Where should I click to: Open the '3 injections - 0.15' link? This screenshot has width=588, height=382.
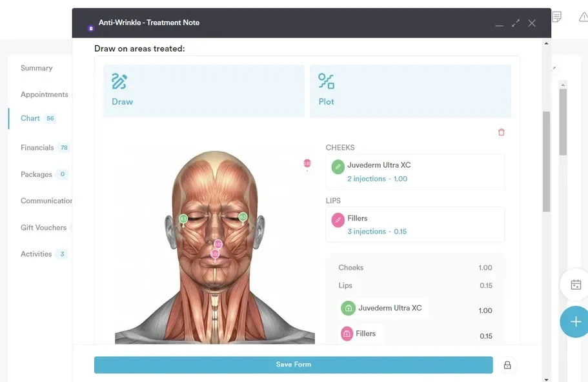[377, 232]
